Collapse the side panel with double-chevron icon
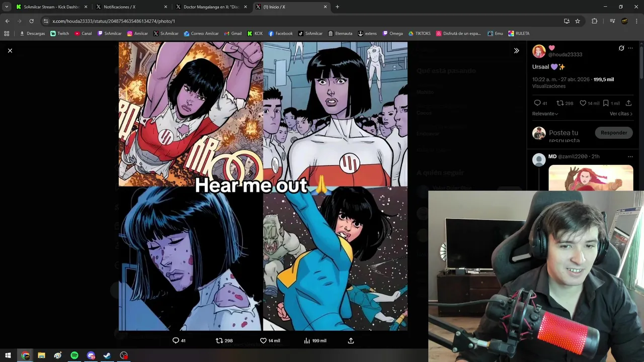 tap(516, 50)
